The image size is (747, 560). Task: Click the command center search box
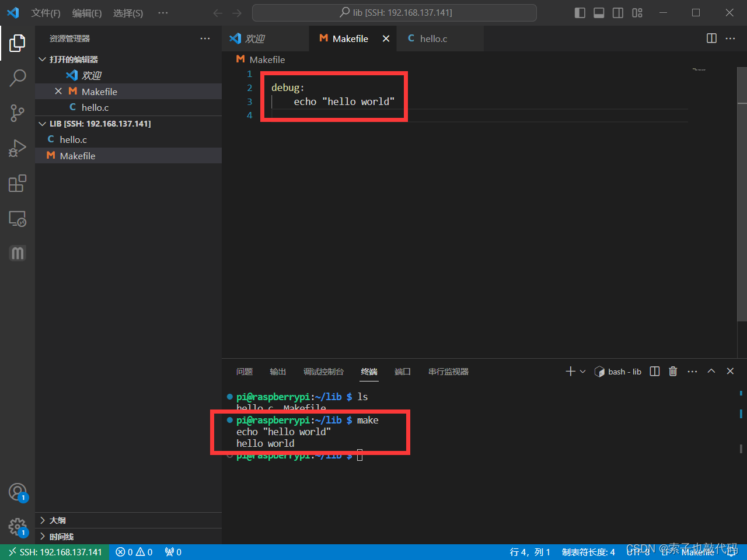395,13
